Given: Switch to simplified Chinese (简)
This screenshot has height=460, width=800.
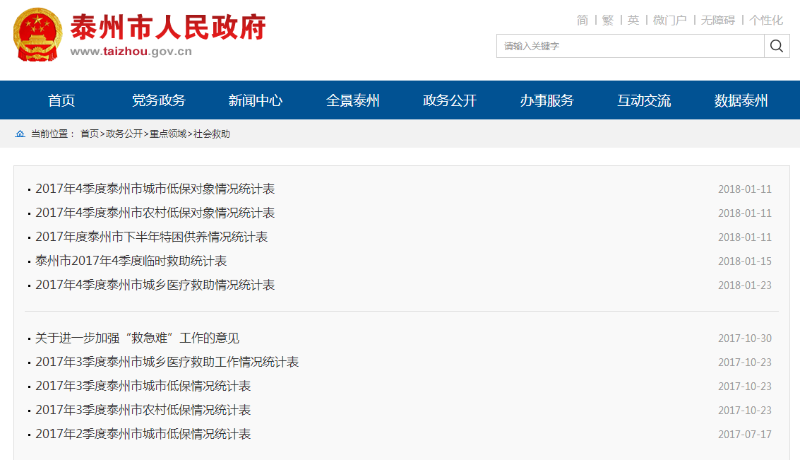Looking at the screenshot, I should [583, 20].
